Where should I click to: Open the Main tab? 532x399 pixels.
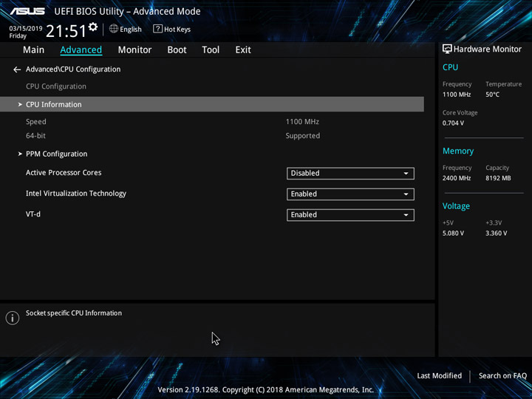pos(33,50)
